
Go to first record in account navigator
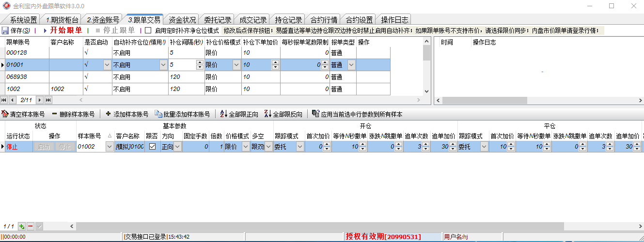click(x=4, y=100)
